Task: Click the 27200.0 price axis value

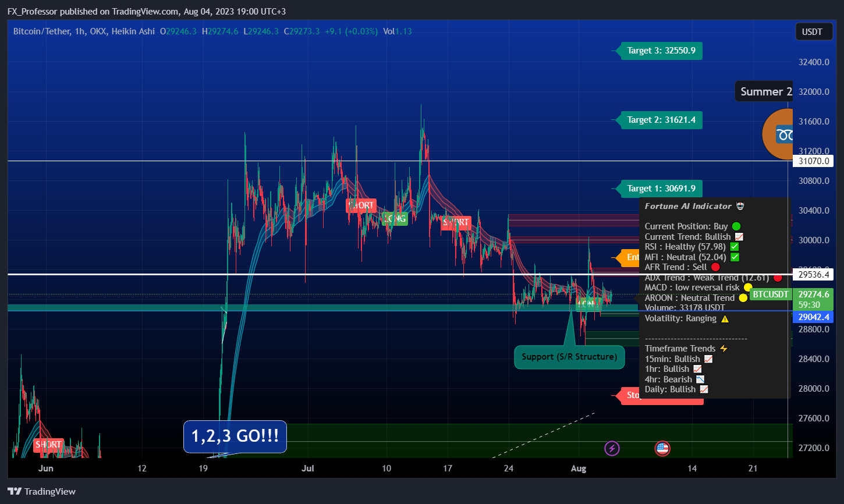Action: coord(813,448)
